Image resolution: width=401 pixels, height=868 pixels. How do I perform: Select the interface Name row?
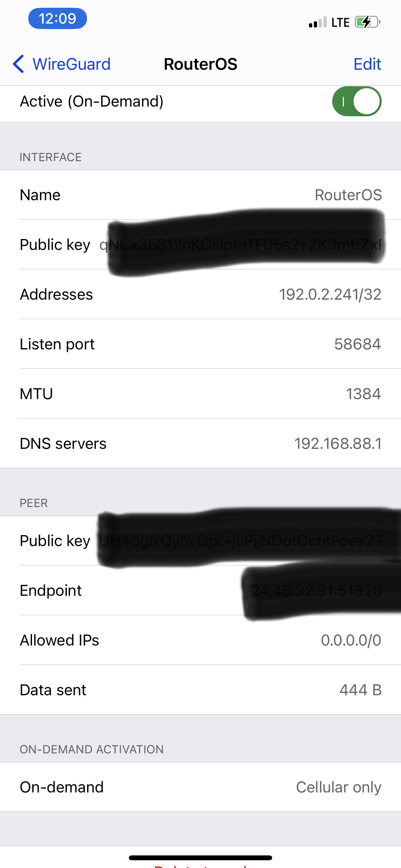coord(200,195)
